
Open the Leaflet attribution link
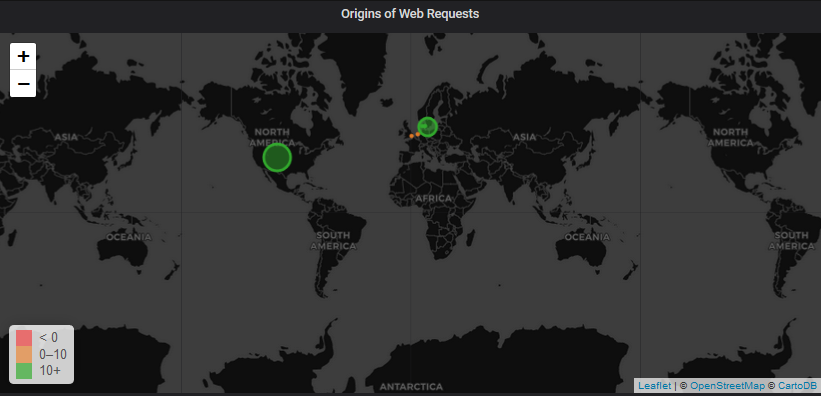(x=654, y=386)
